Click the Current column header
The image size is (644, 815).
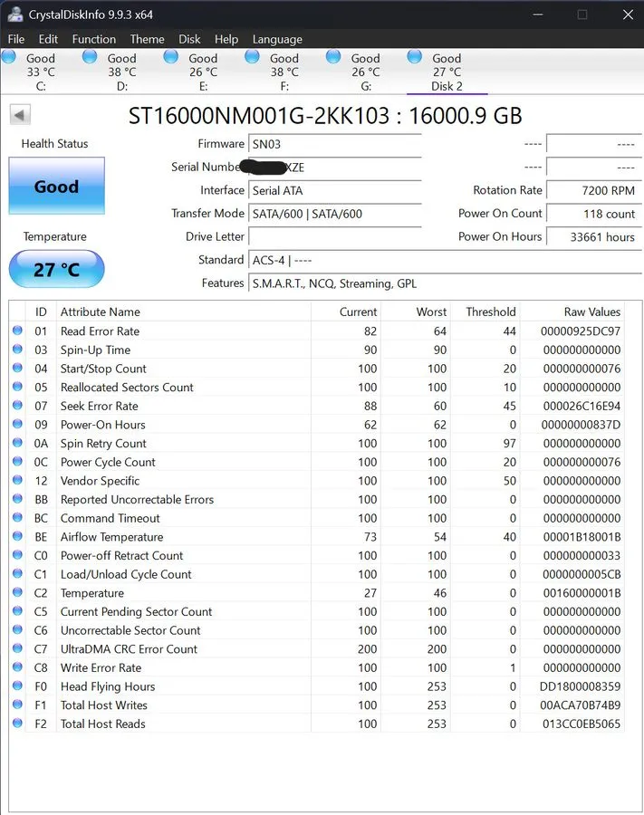346,312
